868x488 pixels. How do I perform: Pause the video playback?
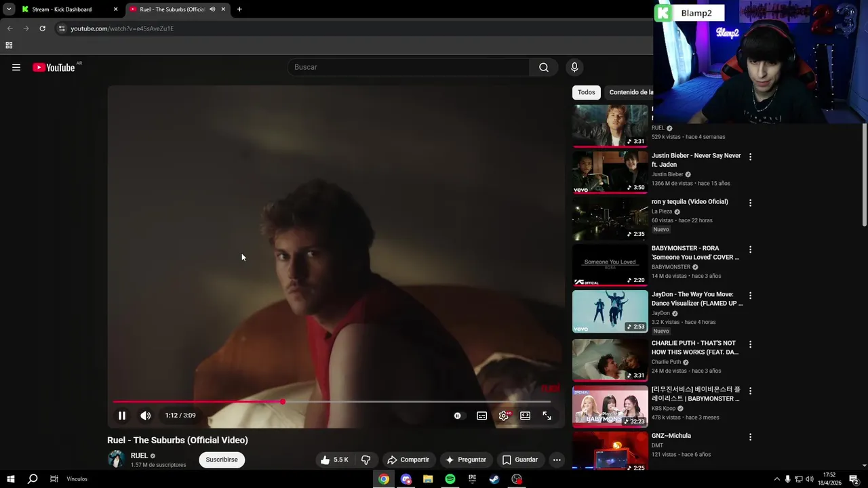[122, 415]
